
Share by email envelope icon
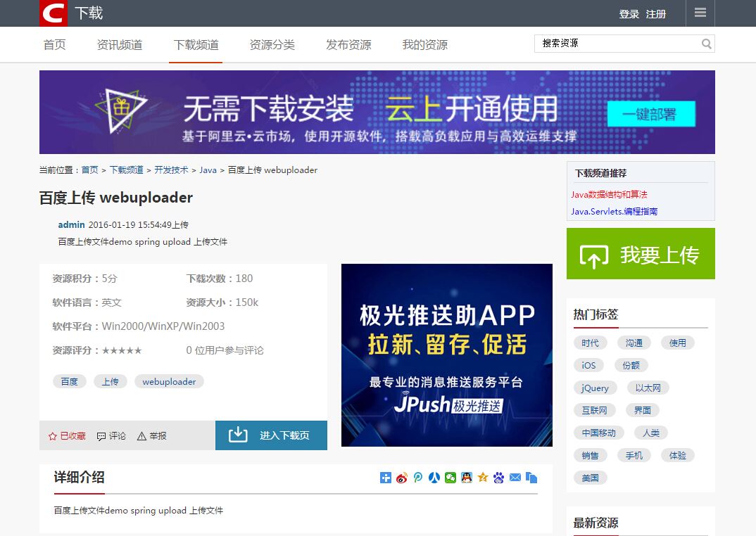[515, 478]
